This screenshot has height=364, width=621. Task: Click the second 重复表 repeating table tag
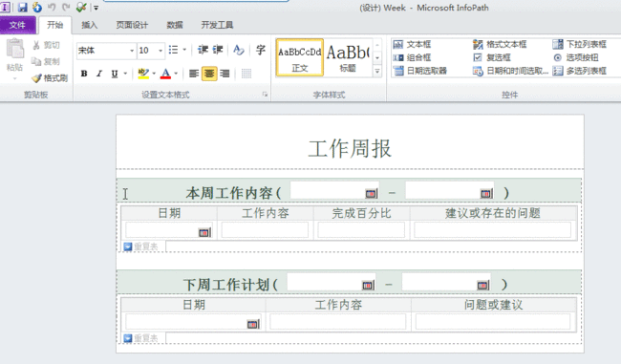point(140,338)
